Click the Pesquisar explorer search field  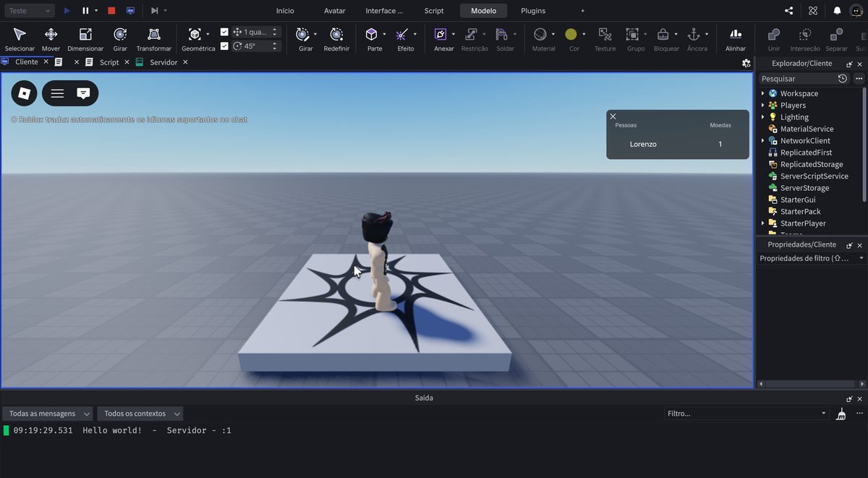tap(797, 78)
